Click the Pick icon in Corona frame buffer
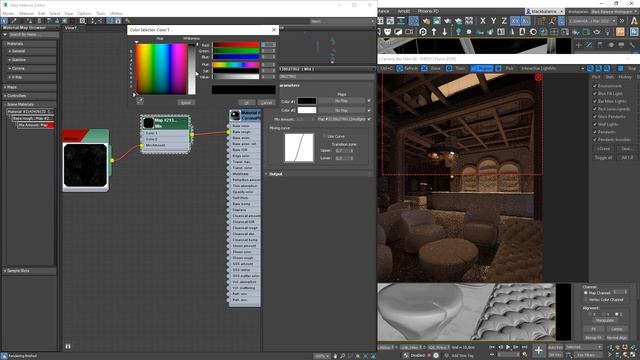The height and width of the screenshot is (360, 640). tap(498, 69)
